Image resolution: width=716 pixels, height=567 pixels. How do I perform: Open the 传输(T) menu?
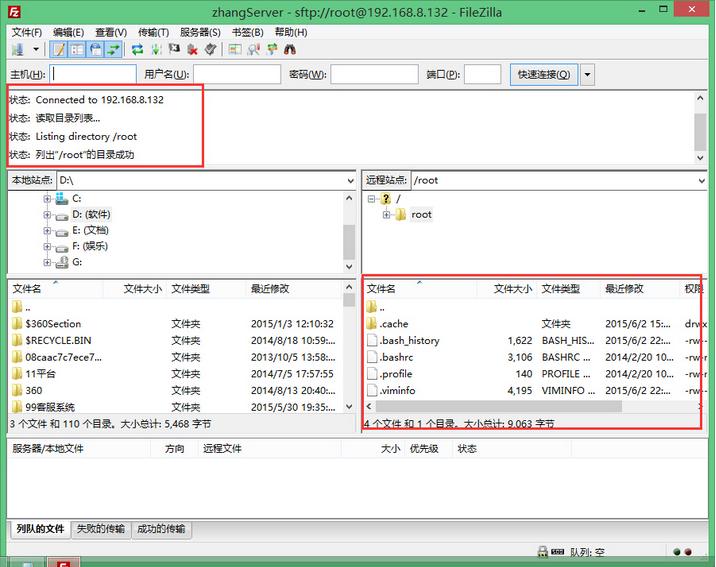click(153, 32)
